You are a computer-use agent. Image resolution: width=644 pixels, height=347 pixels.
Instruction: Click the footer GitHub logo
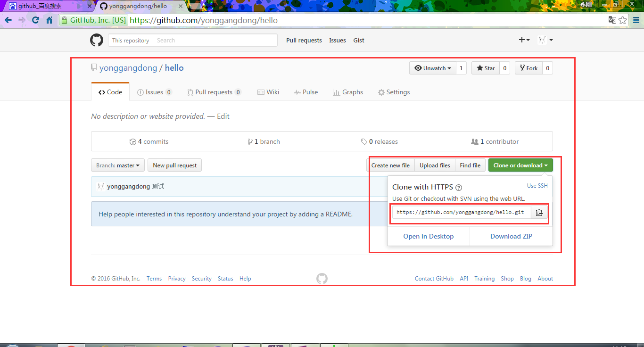322,279
